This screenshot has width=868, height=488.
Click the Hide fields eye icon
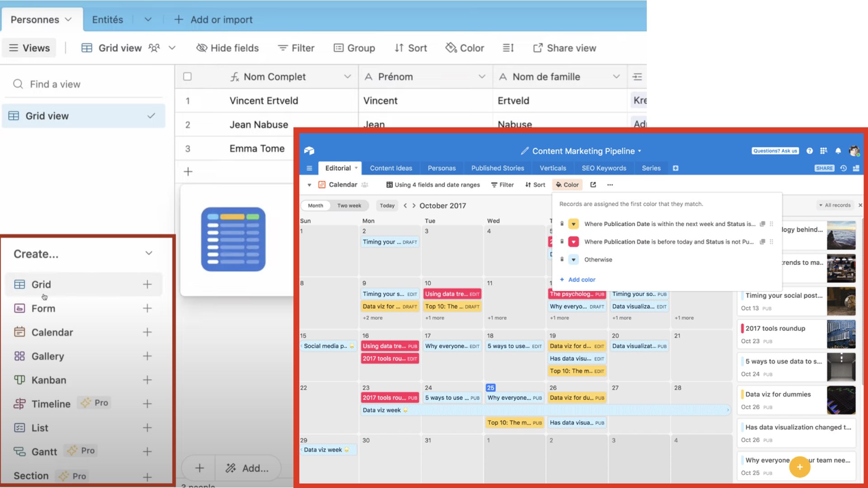[202, 48]
